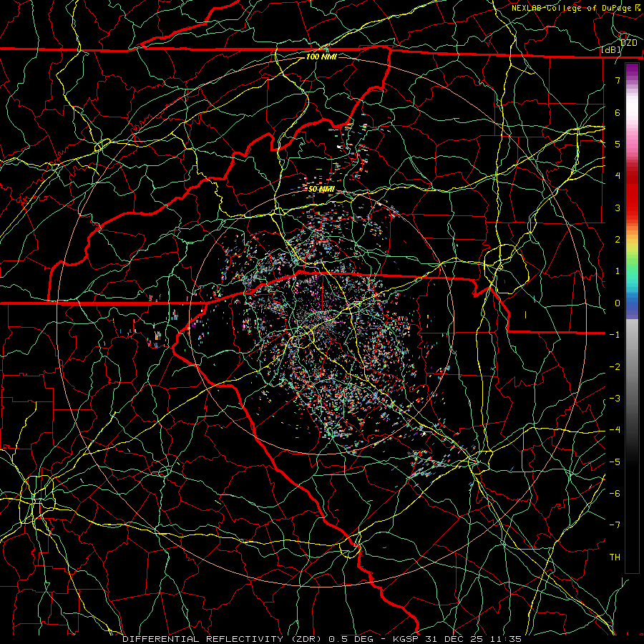Click the color scale value -2
This screenshot has height=644, width=644.
615,367
